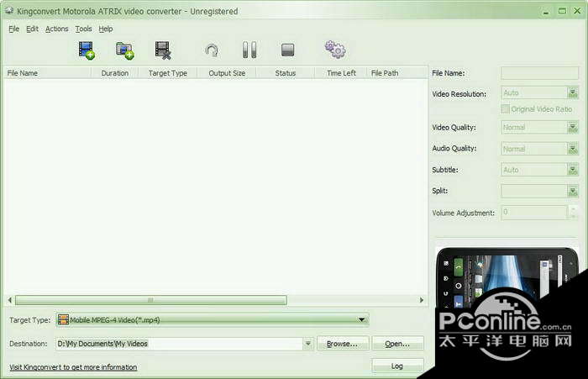Click the Duration column header

115,73
